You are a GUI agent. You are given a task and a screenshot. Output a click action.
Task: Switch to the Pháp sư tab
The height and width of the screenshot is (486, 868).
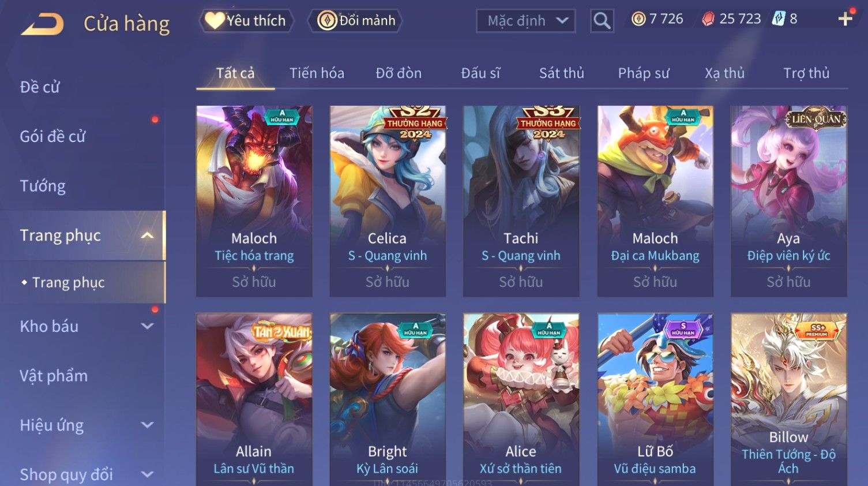644,73
